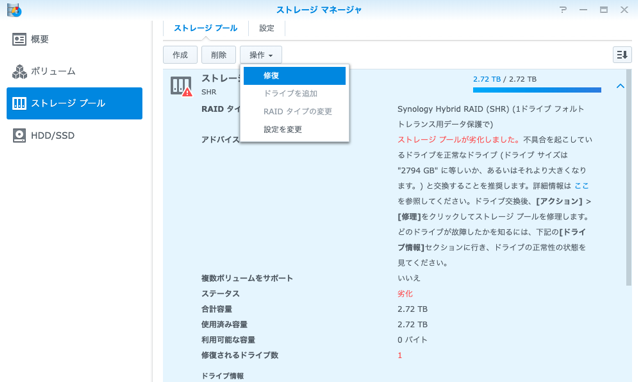
Task: Click the 使用済み容量 label
Action: coord(224,325)
